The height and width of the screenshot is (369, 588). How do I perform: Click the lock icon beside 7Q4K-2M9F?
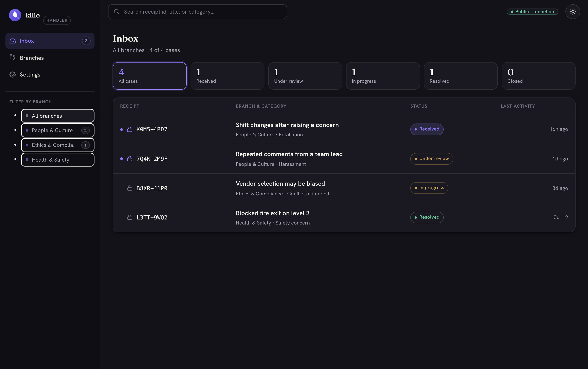point(130,159)
